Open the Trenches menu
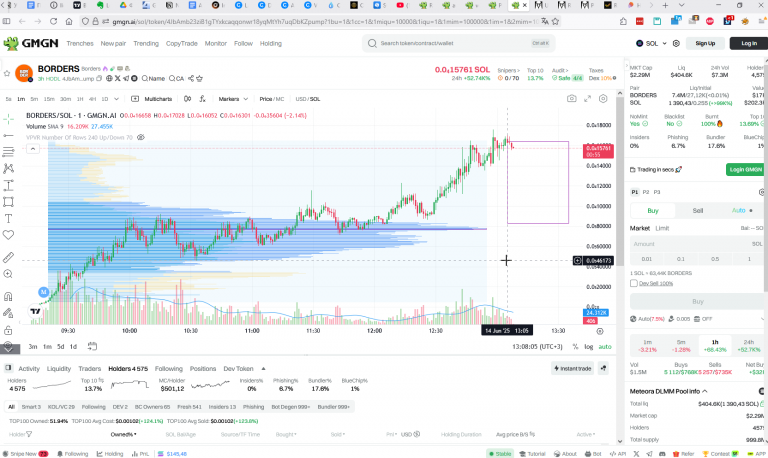This screenshot has width=768, height=458. point(80,44)
